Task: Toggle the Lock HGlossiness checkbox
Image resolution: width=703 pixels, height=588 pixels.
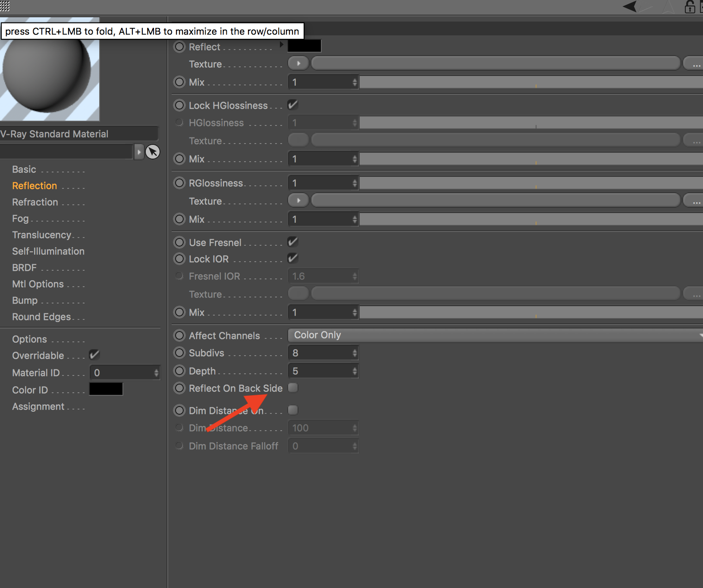Action: 293,105
